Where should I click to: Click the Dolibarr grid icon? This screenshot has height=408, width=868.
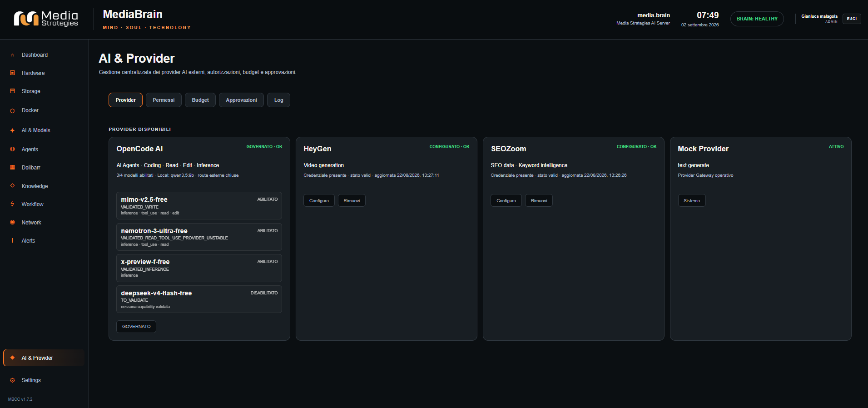point(12,167)
